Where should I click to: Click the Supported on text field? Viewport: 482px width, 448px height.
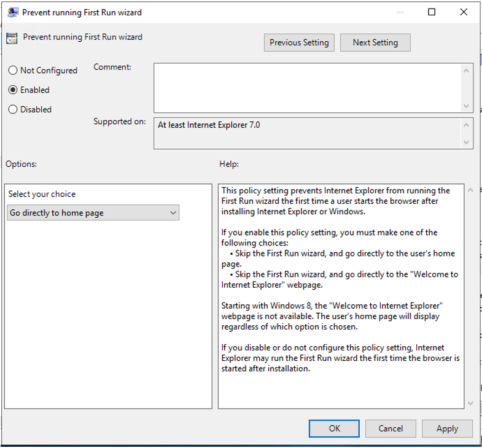click(307, 133)
